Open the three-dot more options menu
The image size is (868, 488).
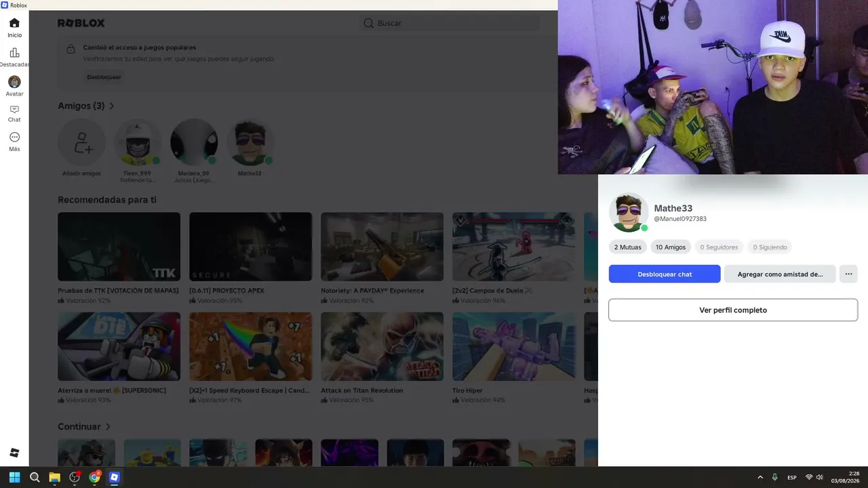(x=848, y=274)
